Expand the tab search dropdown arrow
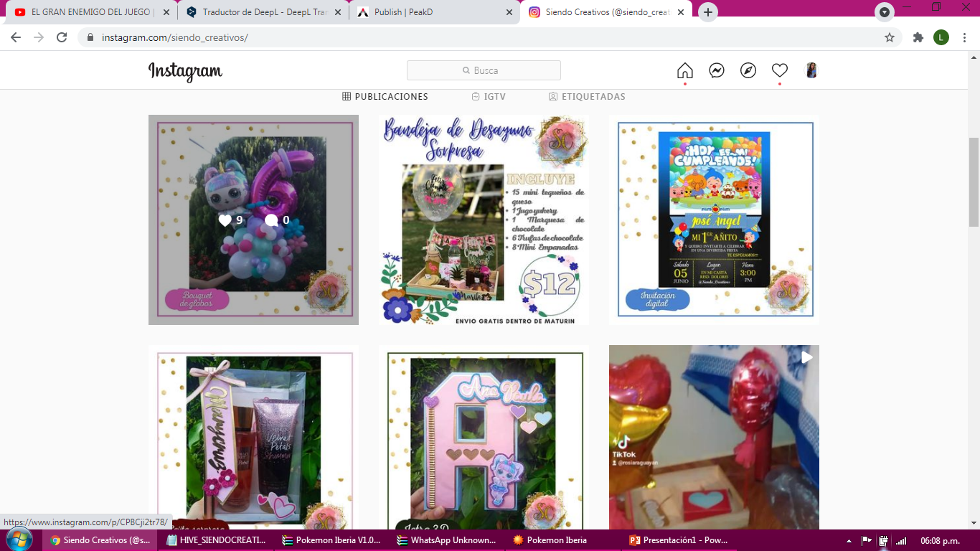 click(x=885, y=12)
